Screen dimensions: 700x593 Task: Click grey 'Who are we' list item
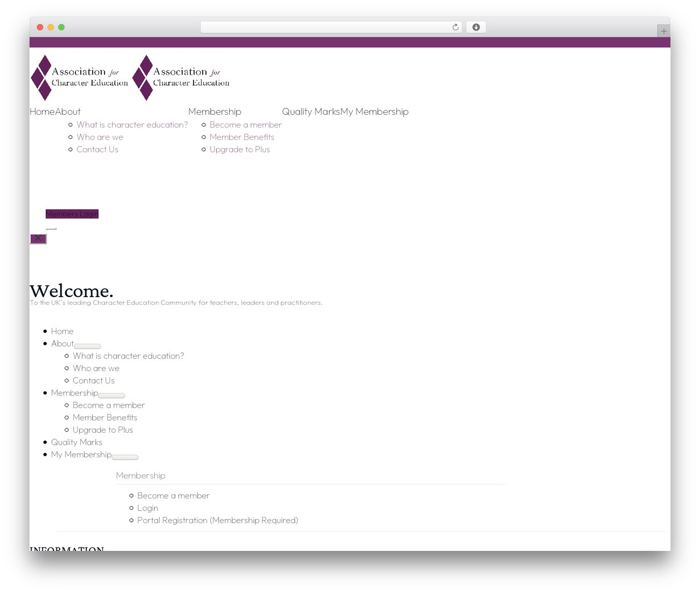point(96,369)
